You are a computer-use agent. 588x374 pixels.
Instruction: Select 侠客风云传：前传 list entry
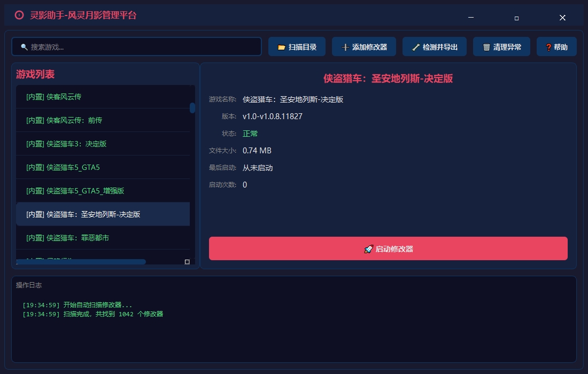point(64,120)
